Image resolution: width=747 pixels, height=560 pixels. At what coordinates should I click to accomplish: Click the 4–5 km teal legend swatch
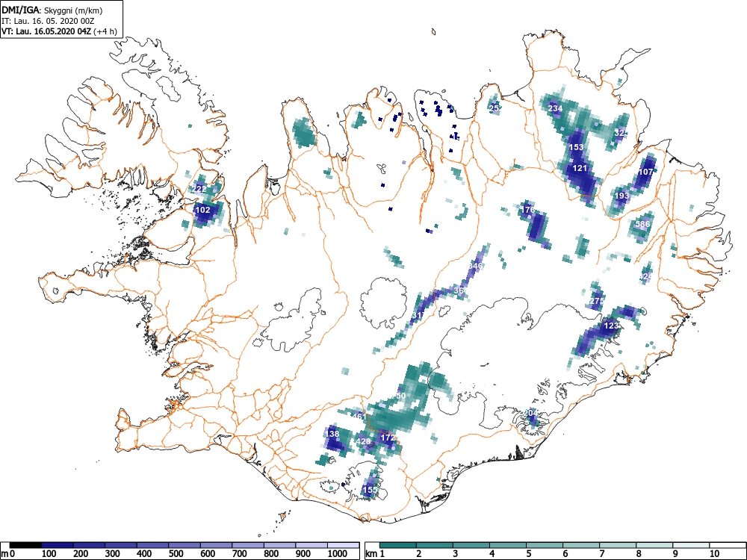point(508,545)
